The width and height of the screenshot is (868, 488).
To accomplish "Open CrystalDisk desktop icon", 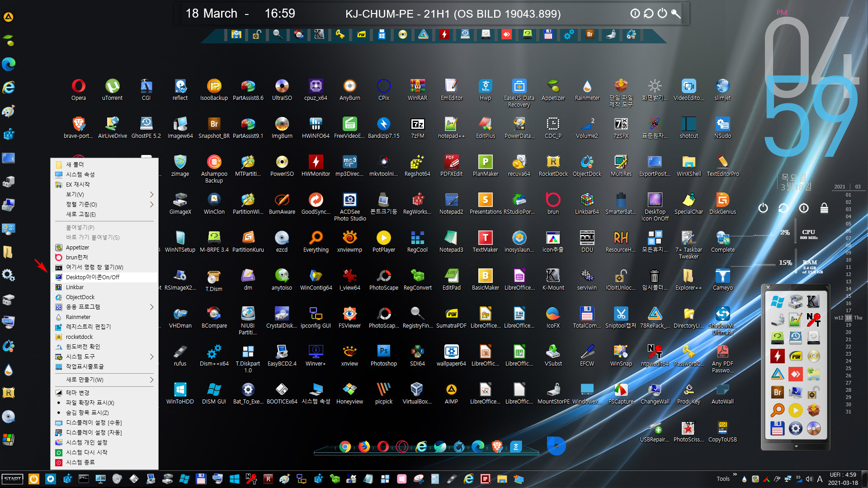I will pos(282,317).
